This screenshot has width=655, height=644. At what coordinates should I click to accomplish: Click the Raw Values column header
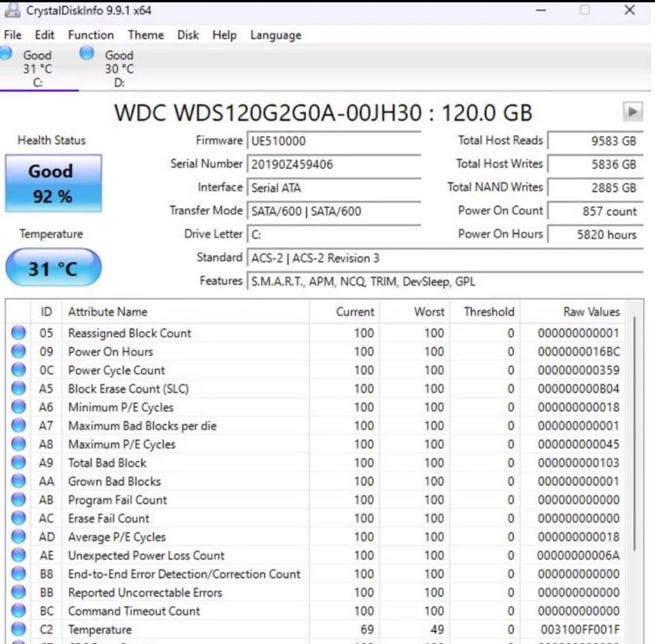[572, 312]
